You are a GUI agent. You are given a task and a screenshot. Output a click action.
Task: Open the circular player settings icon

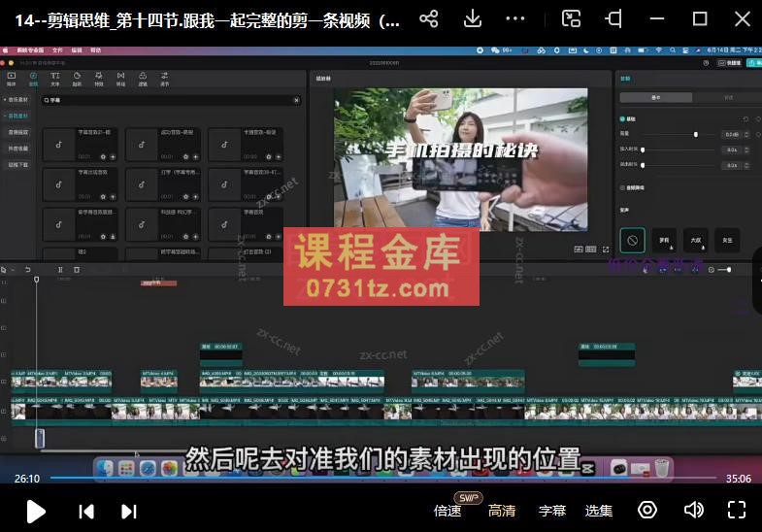click(x=647, y=510)
